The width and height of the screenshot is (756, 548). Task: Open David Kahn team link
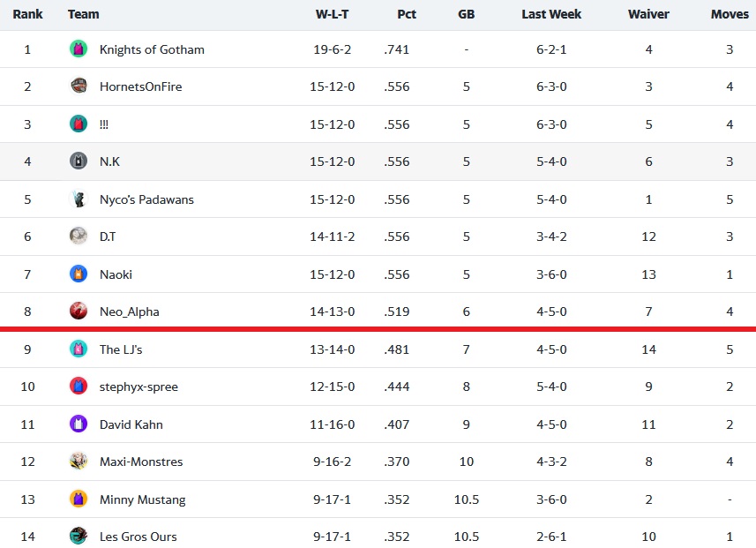tap(131, 424)
